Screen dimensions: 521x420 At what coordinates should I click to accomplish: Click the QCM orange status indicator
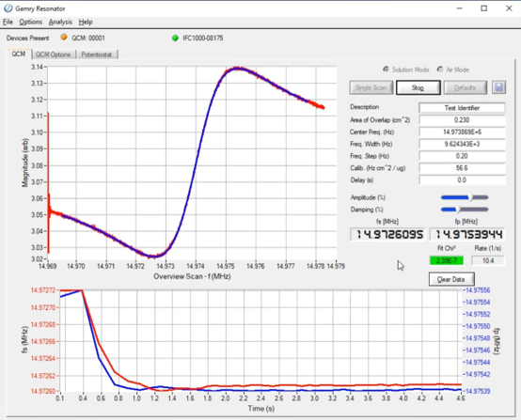pyautogui.click(x=64, y=38)
